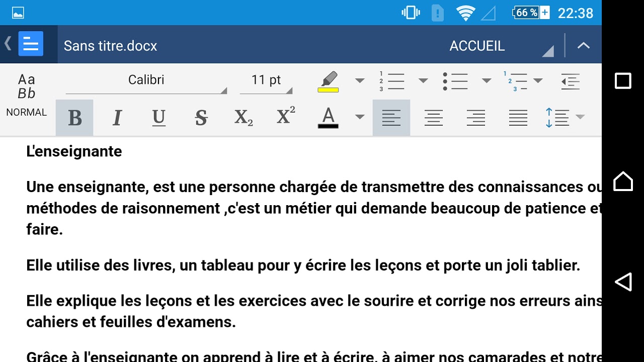Screen dimensions: 644x362
Task: Tap the image notification icon in status bar
Action: [x=18, y=13]
